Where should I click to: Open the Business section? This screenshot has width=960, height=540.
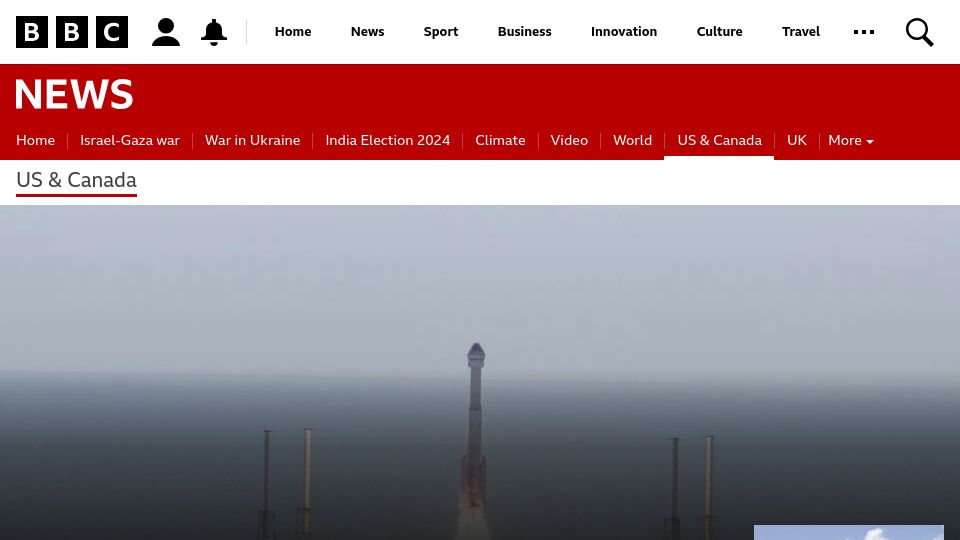[x=524, y=32]
